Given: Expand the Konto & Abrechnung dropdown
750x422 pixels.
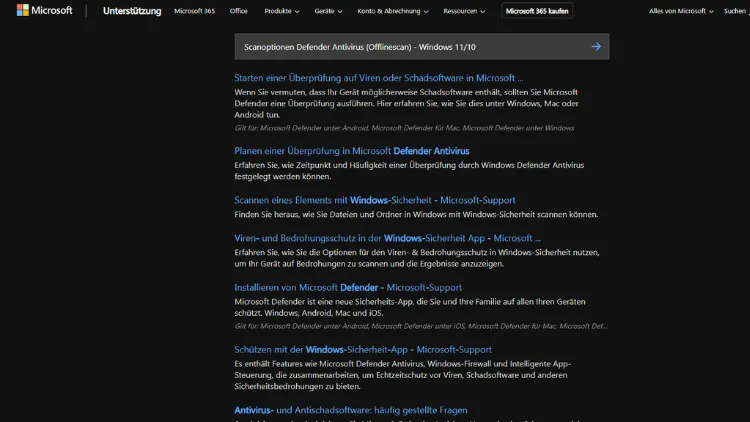Looking at the screenshot, I should point(393,11).
